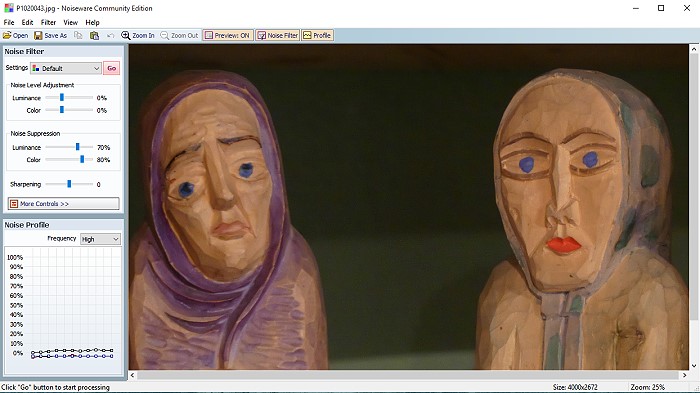Screen dimensions: 700x393
Task: Open the Filter menu
Action: pyautogui.click(x=48, y=22)
